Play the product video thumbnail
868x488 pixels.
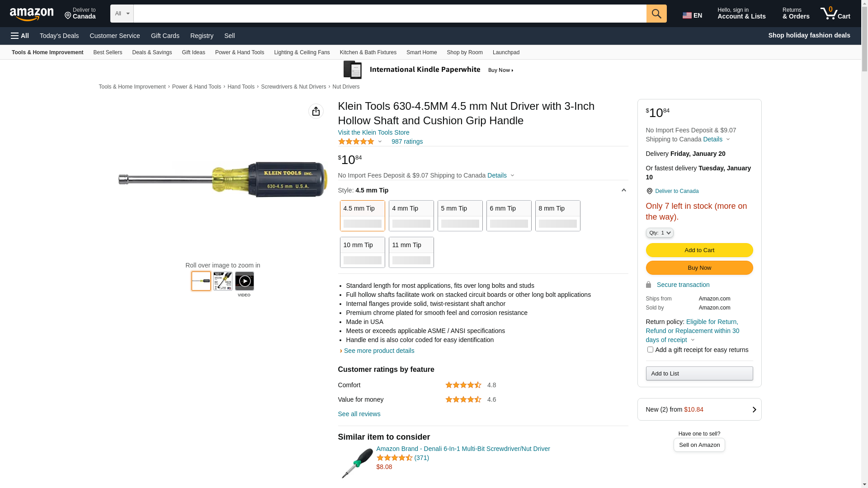[x=244, y=281]
